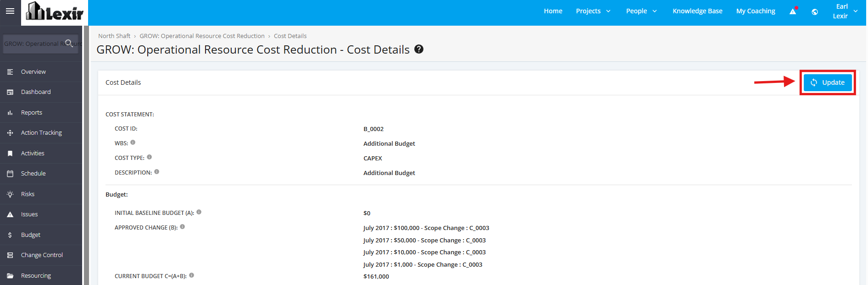Click the $100,000 Scope Change entry
Image resolution: width=868 pixels, height=285 pixels.
(426, 228)
